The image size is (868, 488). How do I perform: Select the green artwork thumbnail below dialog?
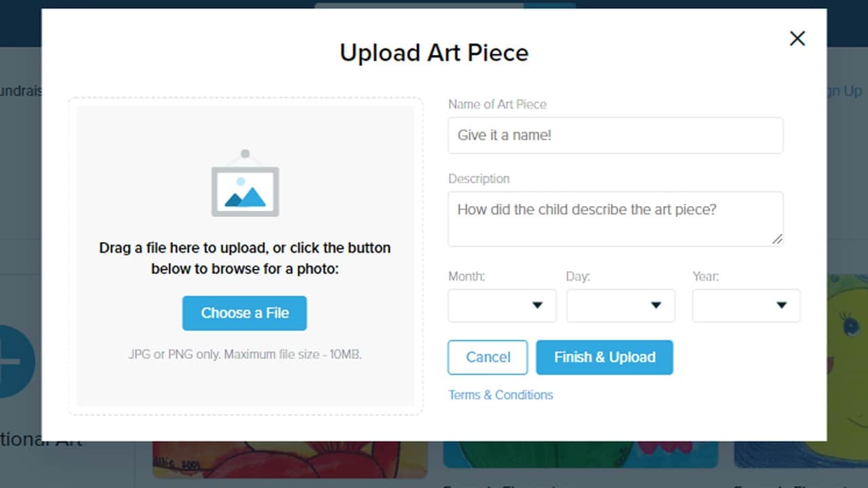(x=580, y=454)
